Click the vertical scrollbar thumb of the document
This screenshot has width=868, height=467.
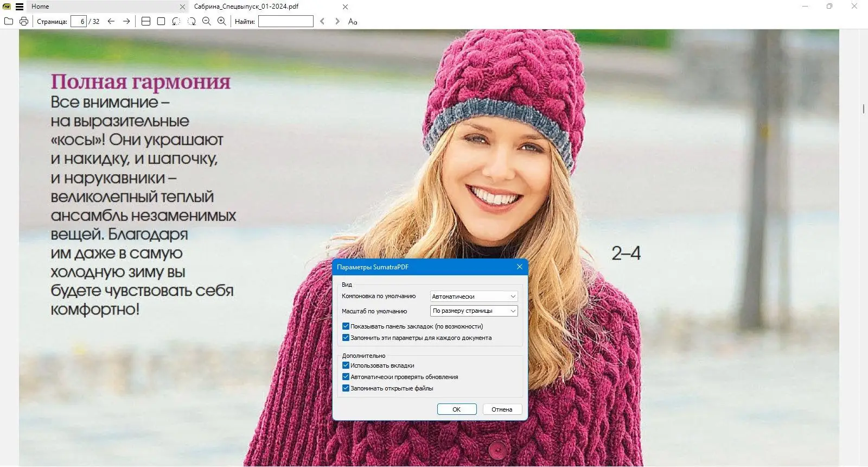tap(863, 109)
